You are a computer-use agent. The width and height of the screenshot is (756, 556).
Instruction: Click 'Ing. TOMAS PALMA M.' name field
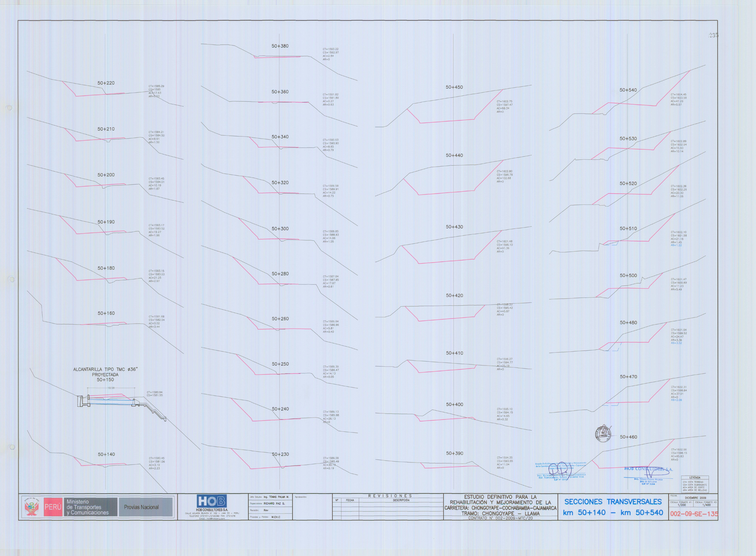[x=276, y=497]
